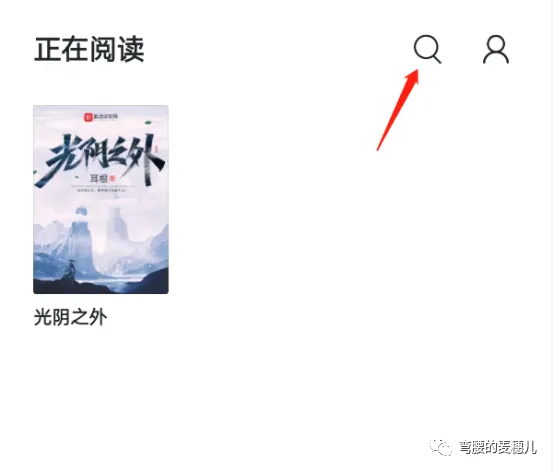Click the calligraphy 光阴之外 on cover
The width and height of the screenshot is (554, 472).
(x=101, y=158)
